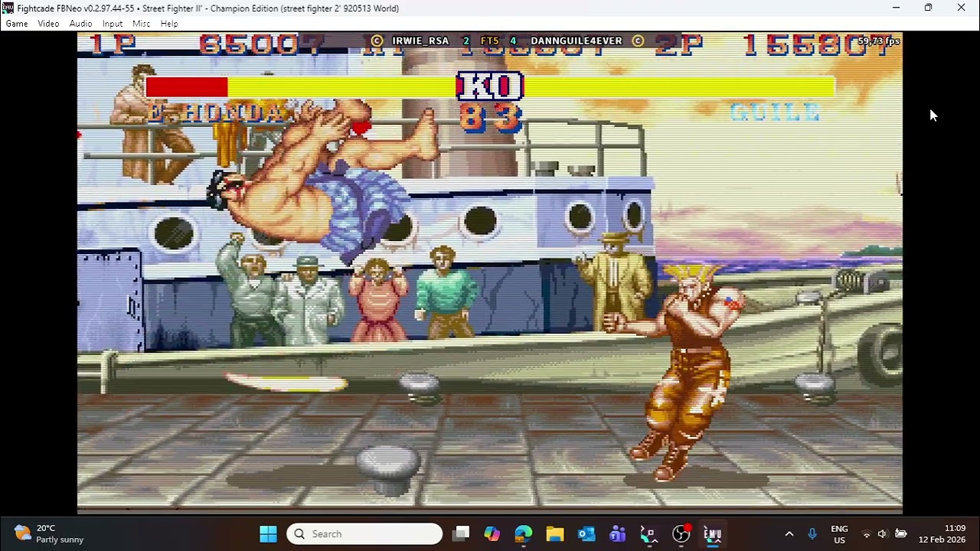Click the KO emblem between health bars
The width and height of the screenshot is (980, 551).
tap(489, 86)
